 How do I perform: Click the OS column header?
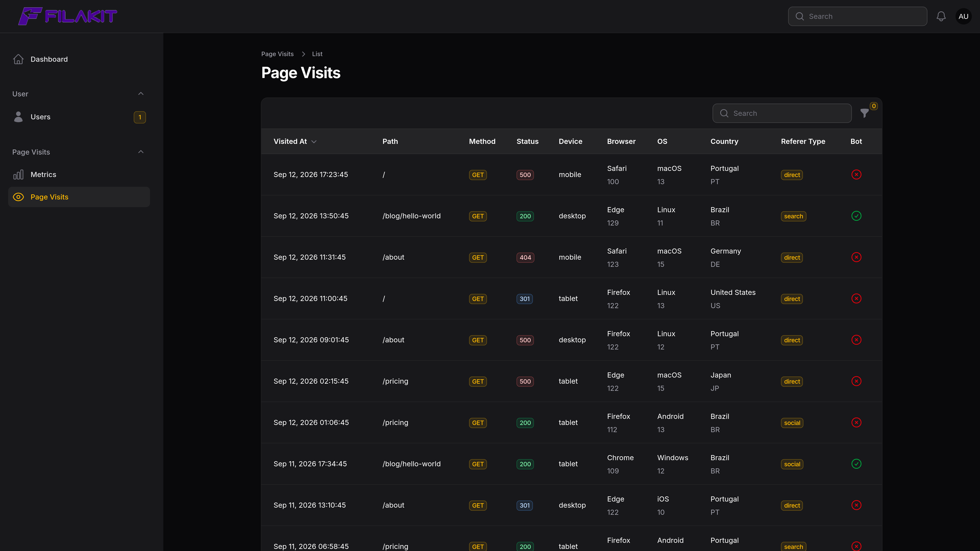click(x=662, y=141)
